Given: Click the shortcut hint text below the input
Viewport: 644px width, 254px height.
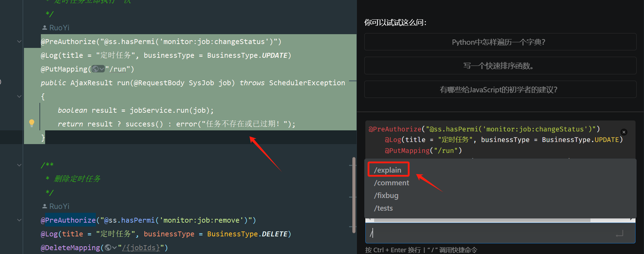Looking at the screenshot, I should pyautogui.click(x=421, y=250).
